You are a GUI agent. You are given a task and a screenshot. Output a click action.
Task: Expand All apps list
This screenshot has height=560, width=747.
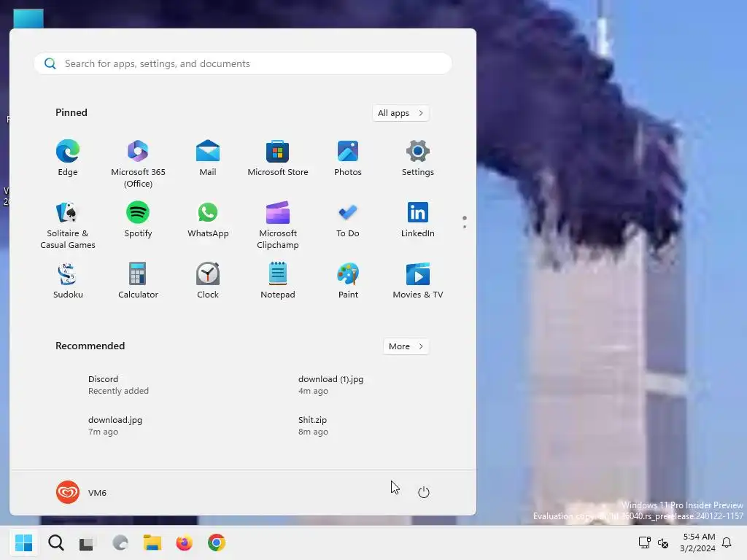[x=400, y=113]
